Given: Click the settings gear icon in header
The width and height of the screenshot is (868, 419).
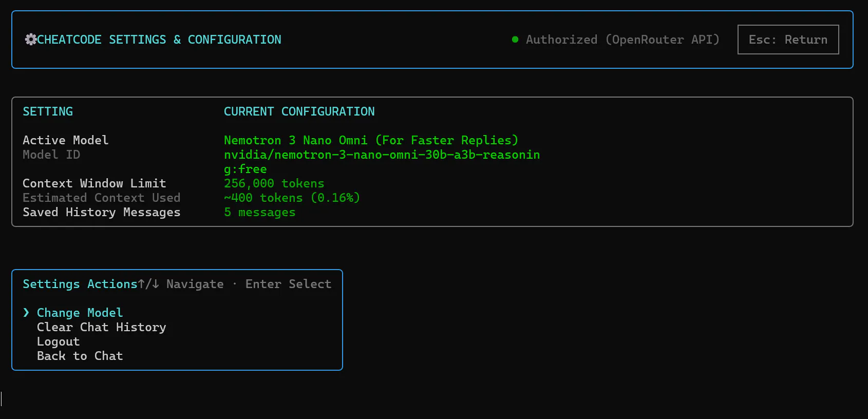Looking at the screenshot, I should pyautogui.click(x=30, y=40).
